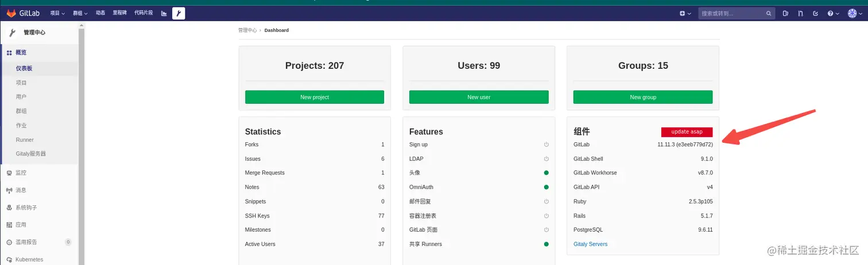Expand the 项目 dropdown in navbar
The image size is (868, 265).
click(x=57, y=13)
